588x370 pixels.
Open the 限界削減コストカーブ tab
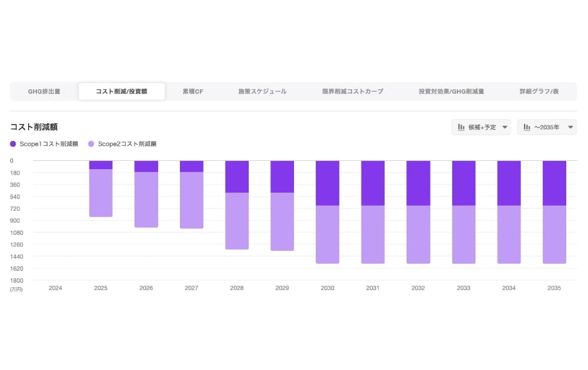353,92
